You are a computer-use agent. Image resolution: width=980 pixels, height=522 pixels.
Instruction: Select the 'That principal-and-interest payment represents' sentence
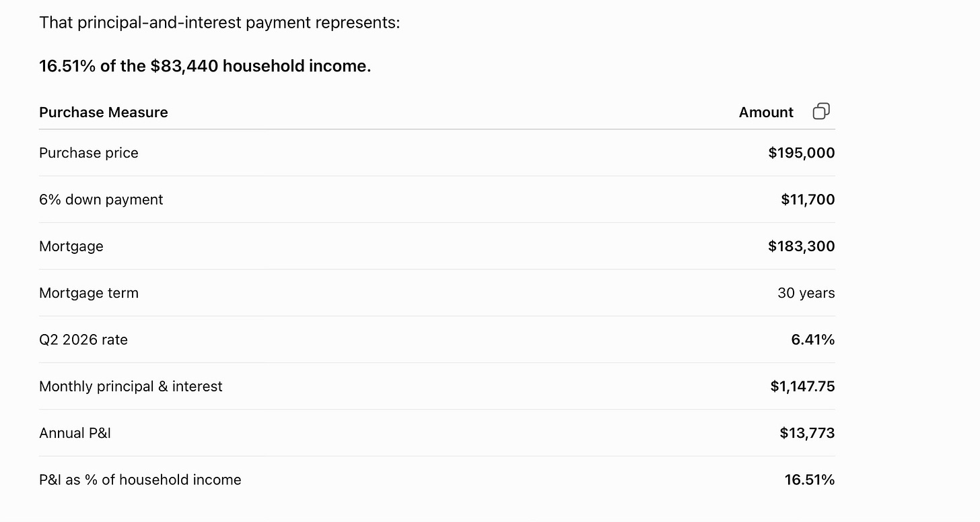coord(219,23)
